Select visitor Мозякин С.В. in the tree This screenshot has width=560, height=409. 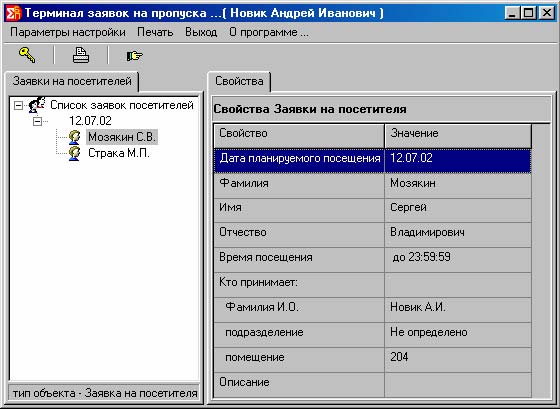[x=122, y=137]
